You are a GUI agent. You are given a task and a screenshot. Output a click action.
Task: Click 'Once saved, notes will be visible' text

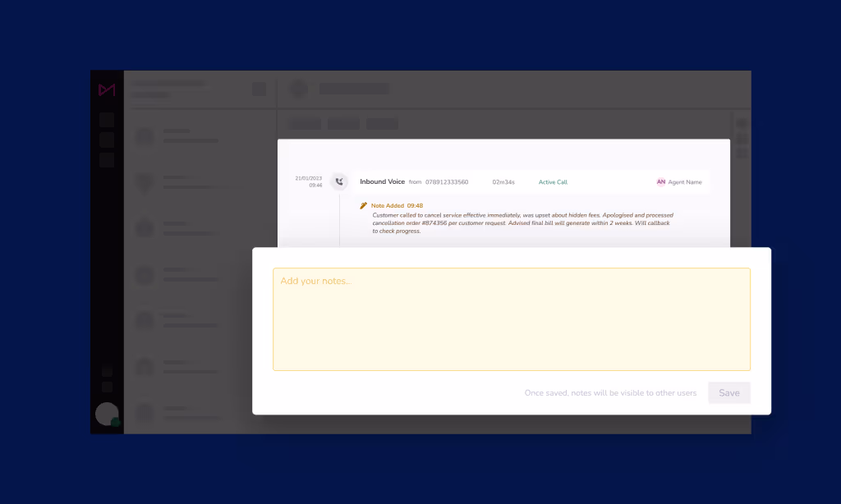coord(610,393)
